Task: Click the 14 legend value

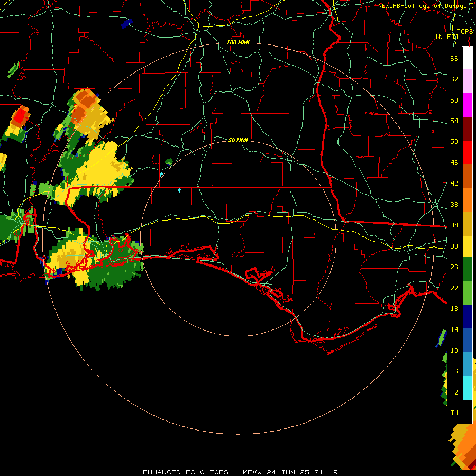Action: (x=454, y=329)
